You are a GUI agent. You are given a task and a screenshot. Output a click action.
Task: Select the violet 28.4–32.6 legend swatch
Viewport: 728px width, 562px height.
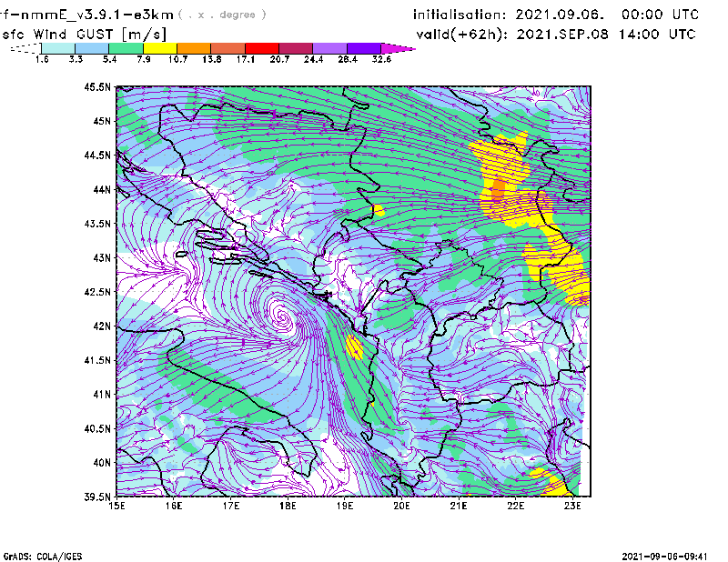364,48
